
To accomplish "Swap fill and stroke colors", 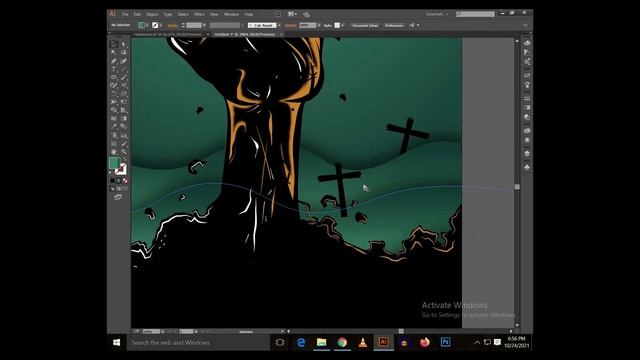I will [126, 158].
